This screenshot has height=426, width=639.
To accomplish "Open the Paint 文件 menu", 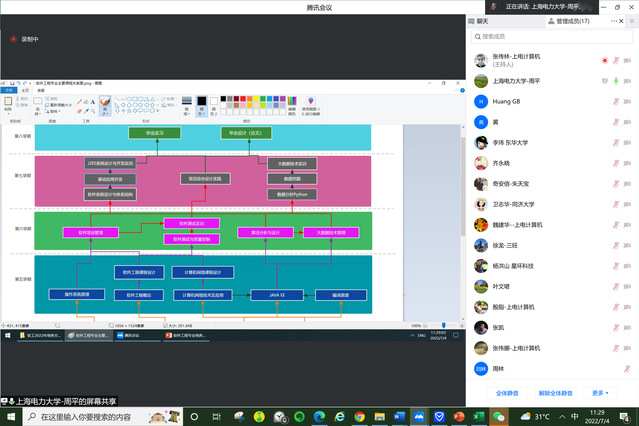I will click(8, 90).
